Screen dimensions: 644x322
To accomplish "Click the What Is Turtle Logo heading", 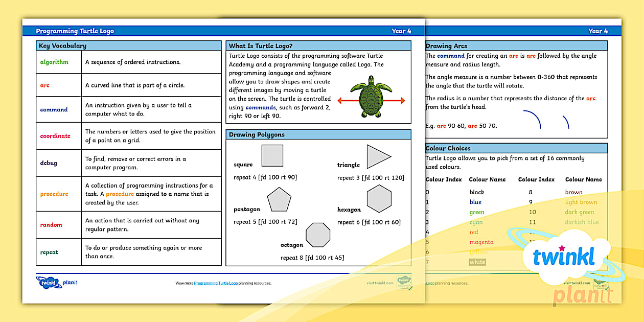I will click(x=261, y=45).
